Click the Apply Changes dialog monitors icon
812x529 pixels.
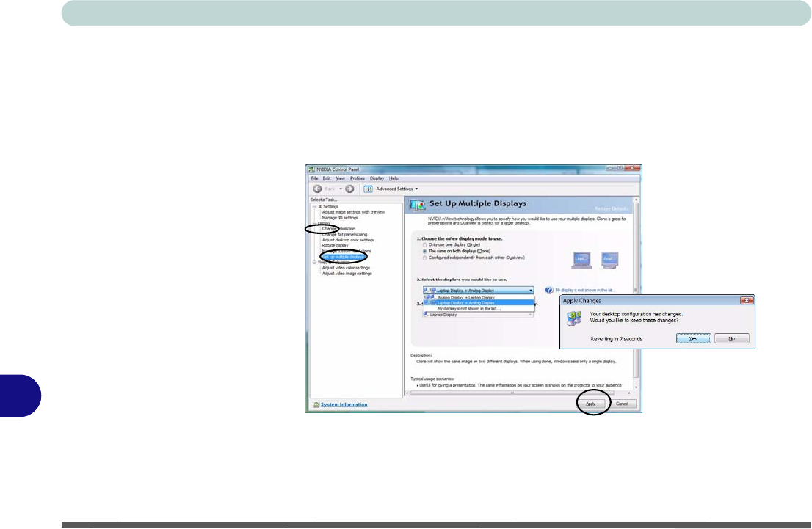(x=574, y=318)
